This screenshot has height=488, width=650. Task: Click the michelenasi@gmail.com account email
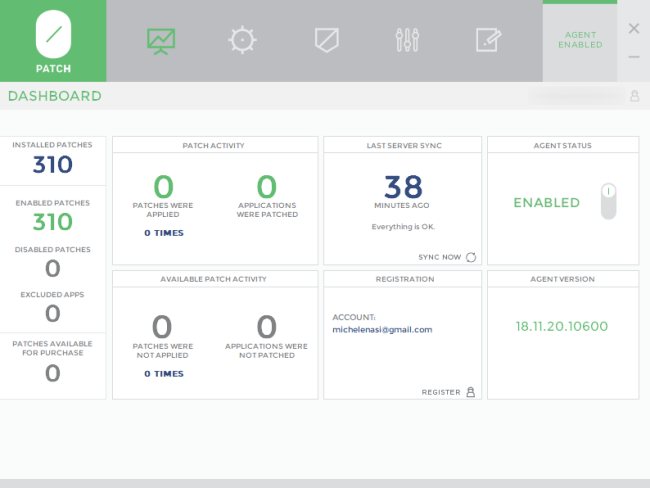pyautogui.click(x=382, y=330)
